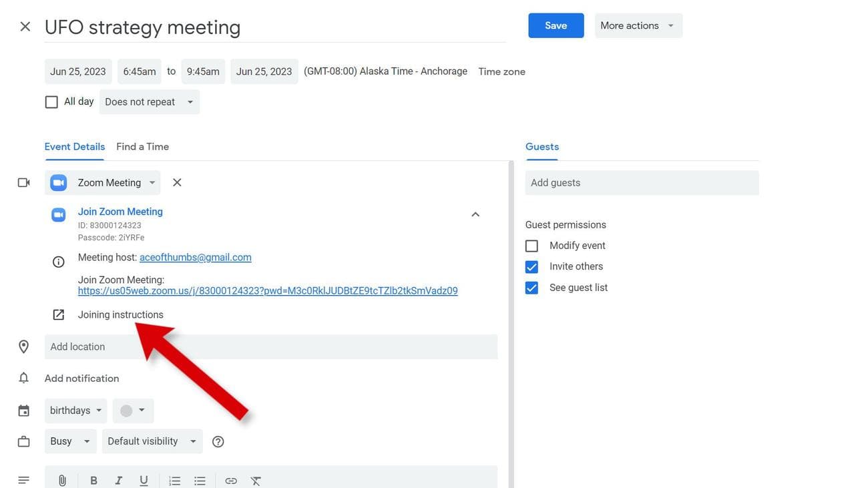Viewport: 868px width, 488px height.
Task: Click the blue Save button
Action: [x=556, y=25]
